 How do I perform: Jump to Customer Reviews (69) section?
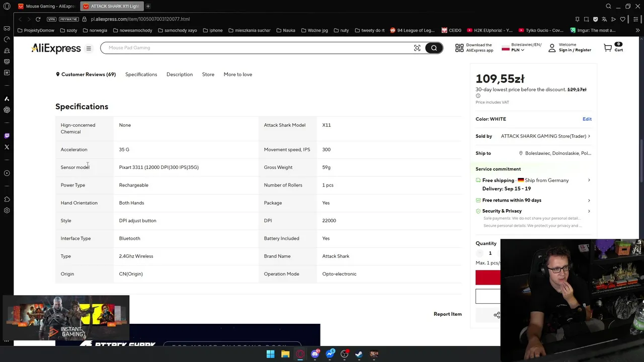point(86,74)
